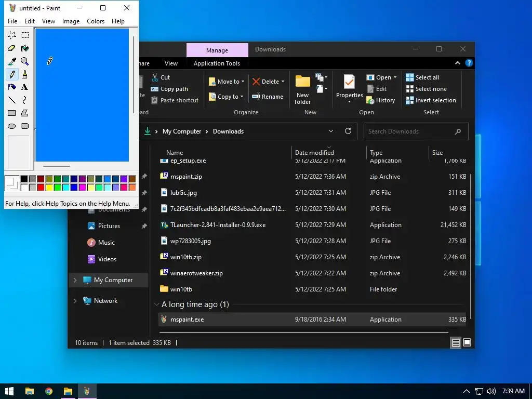Click Rename in the Organize group

268,96
